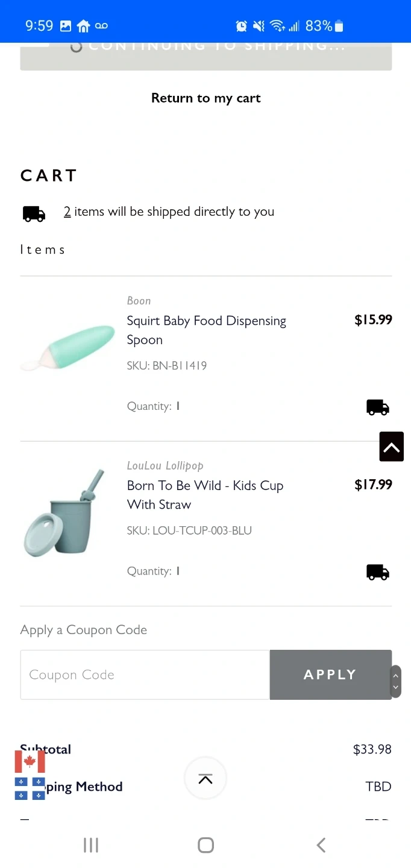Open the Android recent apps button
The height and width of the screenshot is (868, 411).
pyautogui.click(x=91, y=845)
